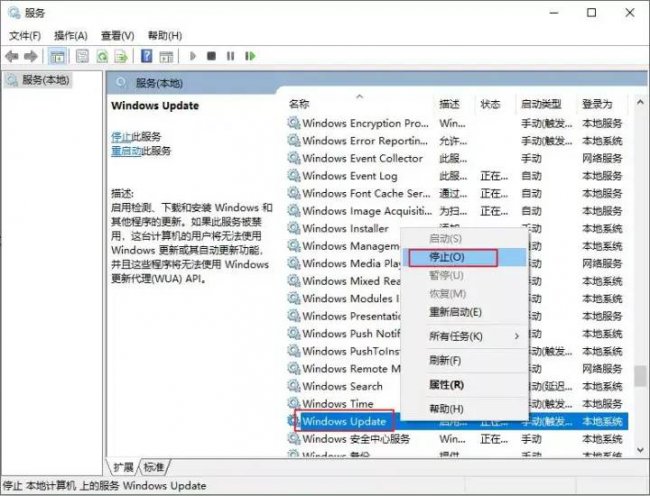
Task: Toggle the action pane toolbar icon
Action: (x=166, y=56)
